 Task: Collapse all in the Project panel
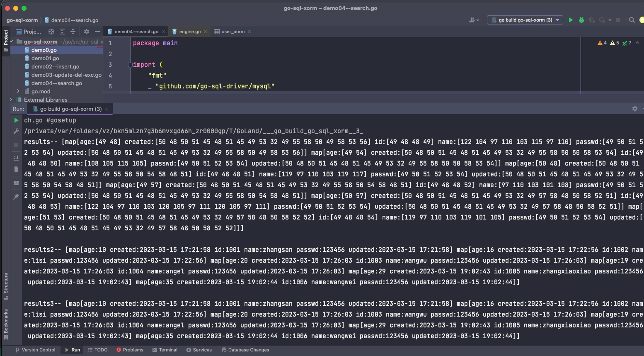point(73,32)
